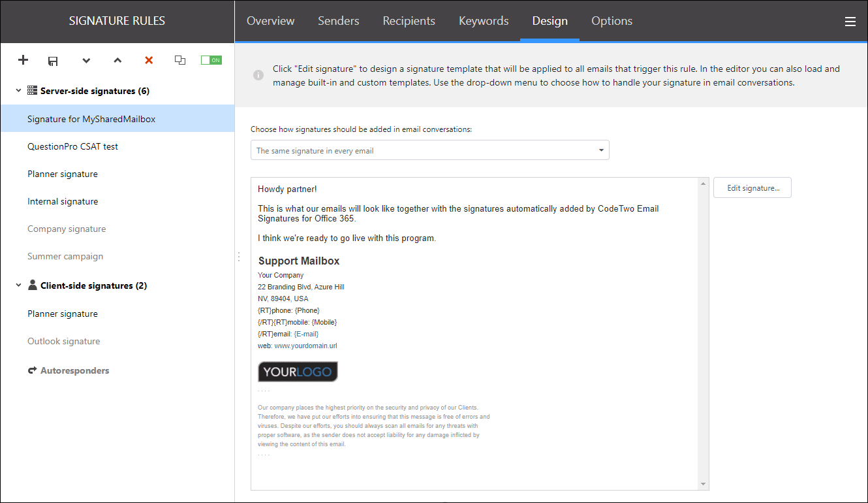
Task: Collapse the Server-side signatures group
Action: click(x=18, y=90)
